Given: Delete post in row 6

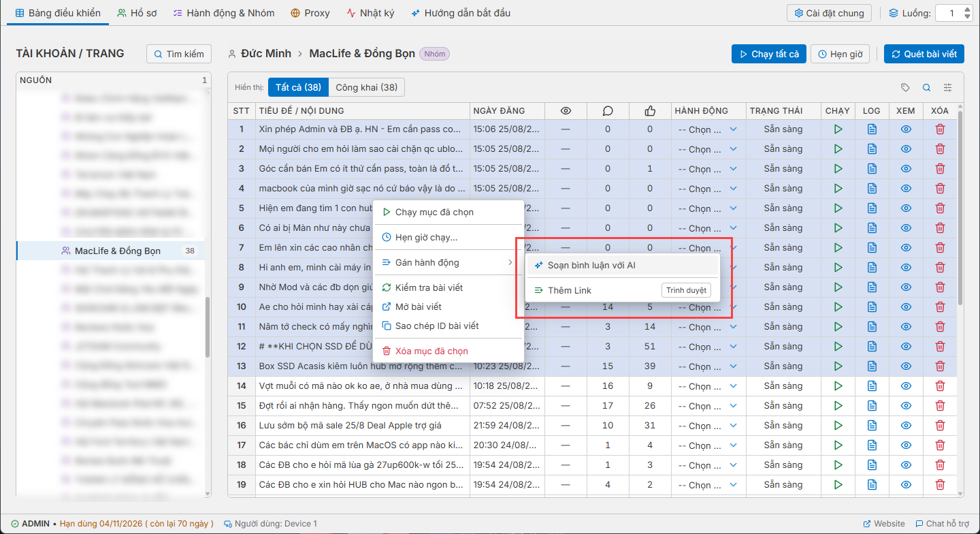Looking at the screenshot, I should click(x=940, y=228).
